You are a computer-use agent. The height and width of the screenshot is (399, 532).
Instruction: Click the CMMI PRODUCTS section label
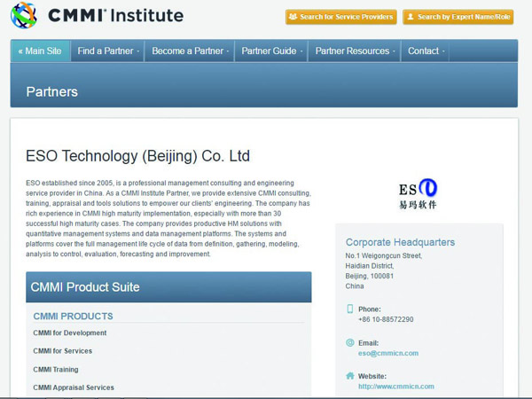tap(73, 317)
